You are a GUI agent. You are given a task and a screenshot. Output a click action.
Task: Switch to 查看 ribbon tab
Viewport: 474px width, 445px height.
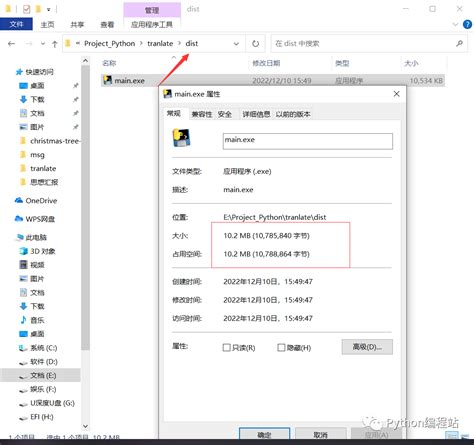[x=107, y=25]
